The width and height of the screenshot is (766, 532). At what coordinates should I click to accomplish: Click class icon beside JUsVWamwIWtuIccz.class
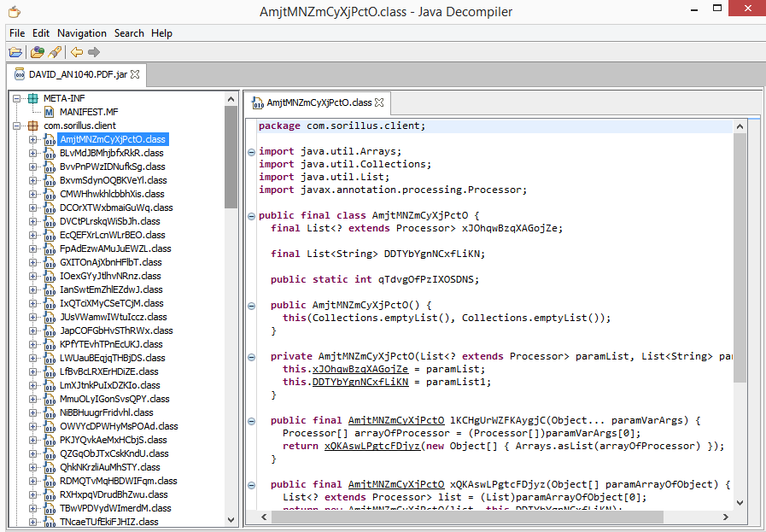tap(50, 317)
